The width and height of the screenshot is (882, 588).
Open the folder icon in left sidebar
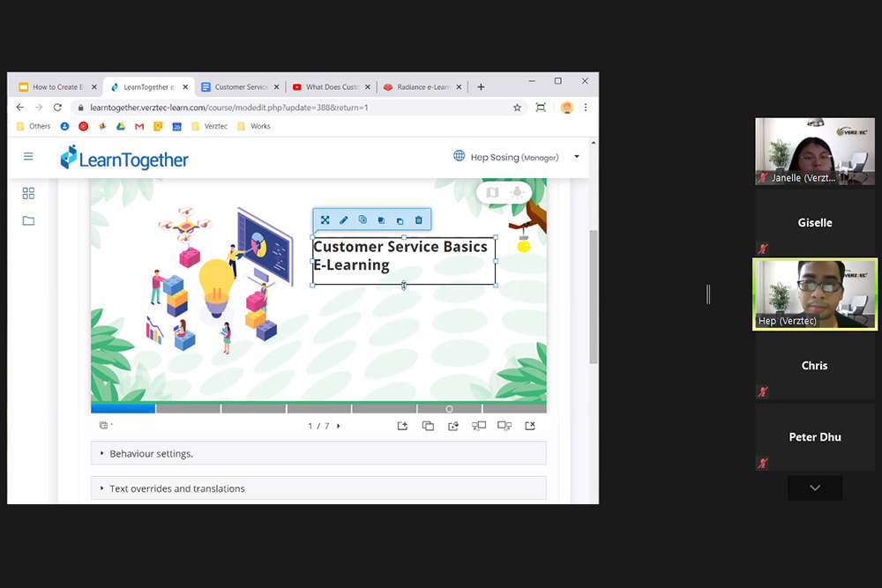coord(28,220)
